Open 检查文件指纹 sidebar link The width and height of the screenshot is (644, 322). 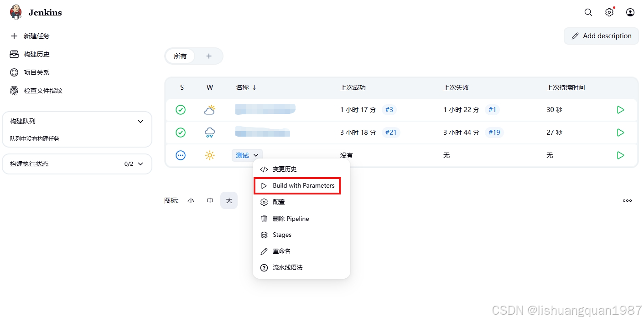(x=43, y=91)
